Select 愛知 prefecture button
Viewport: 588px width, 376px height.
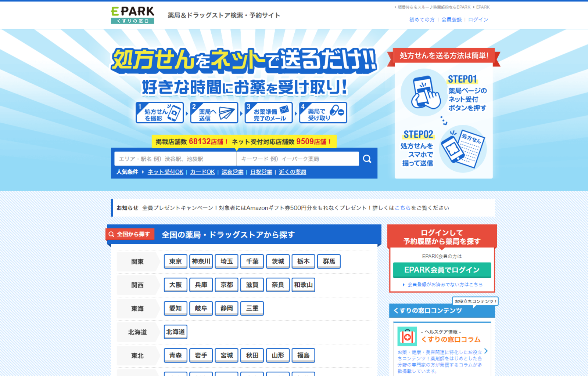tap(176, 308)
